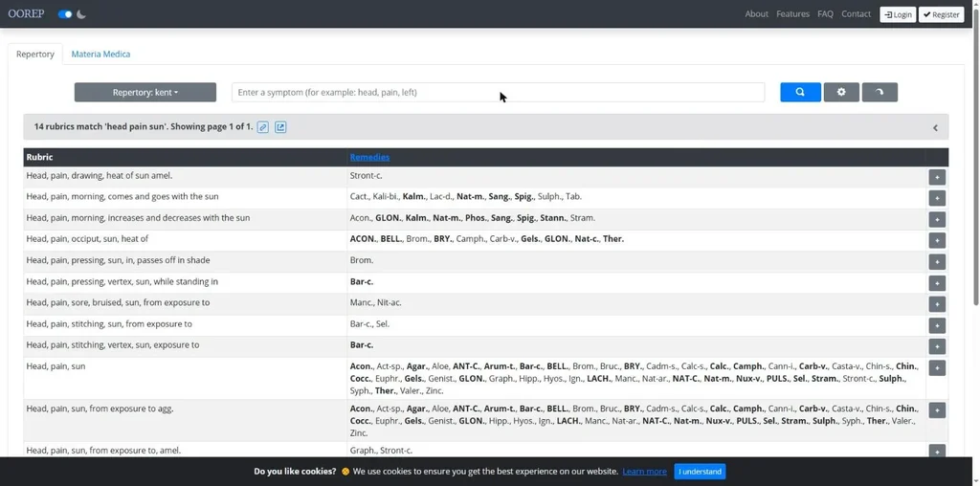980x486 pixels.
Task: Click the 'Stront-c.' remedy in first row
Action: 367,175
